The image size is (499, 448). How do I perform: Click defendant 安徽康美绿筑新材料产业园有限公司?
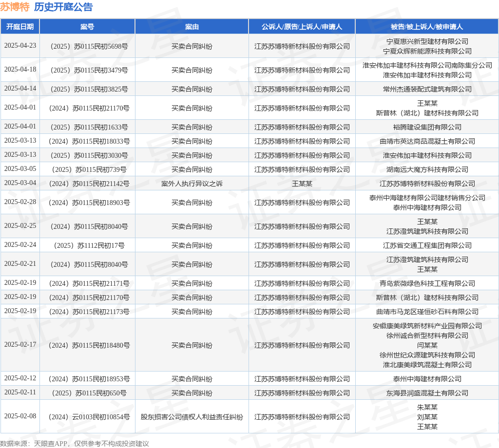[x=427, y=326]
